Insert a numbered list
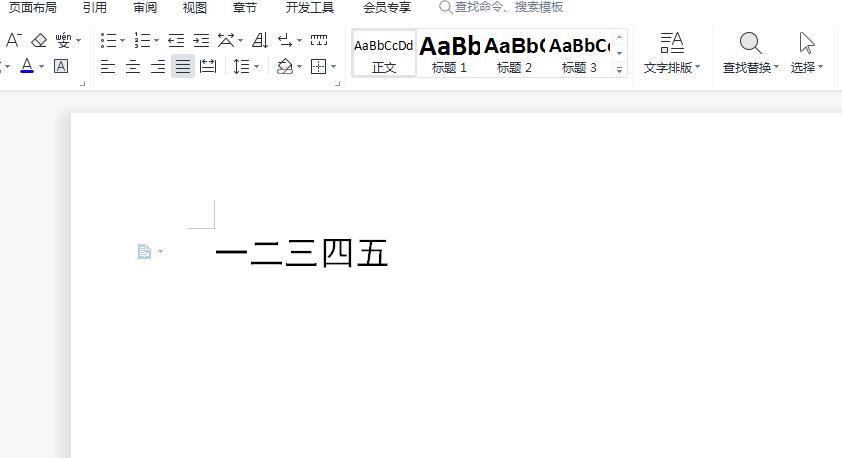 point(142,40)
